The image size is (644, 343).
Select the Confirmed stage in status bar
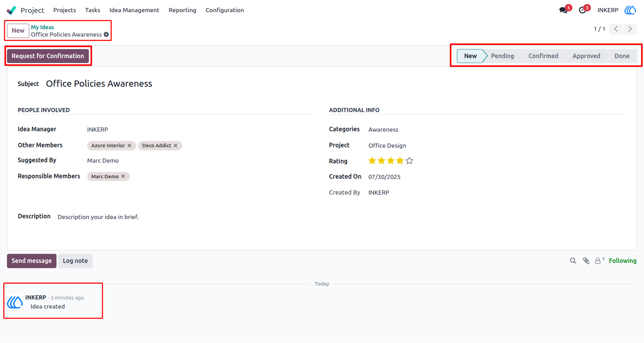pyautogui.click(x=543, y=56)
